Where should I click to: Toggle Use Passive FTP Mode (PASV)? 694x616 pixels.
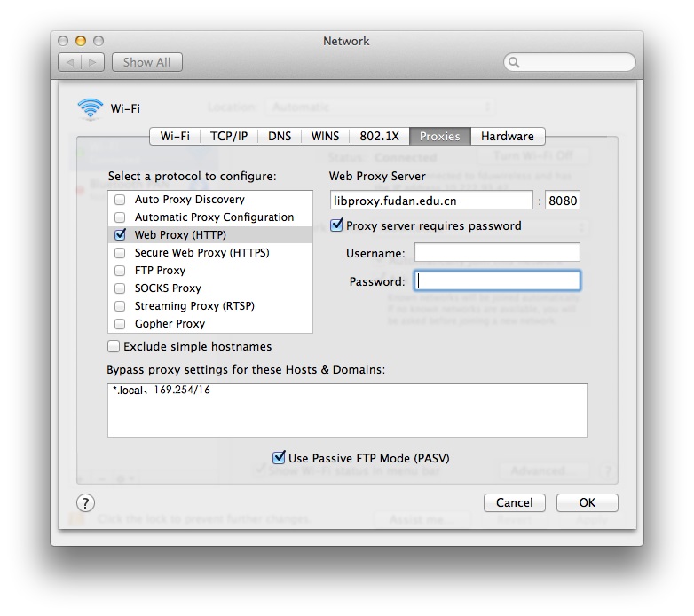click(x=279, y=458)
